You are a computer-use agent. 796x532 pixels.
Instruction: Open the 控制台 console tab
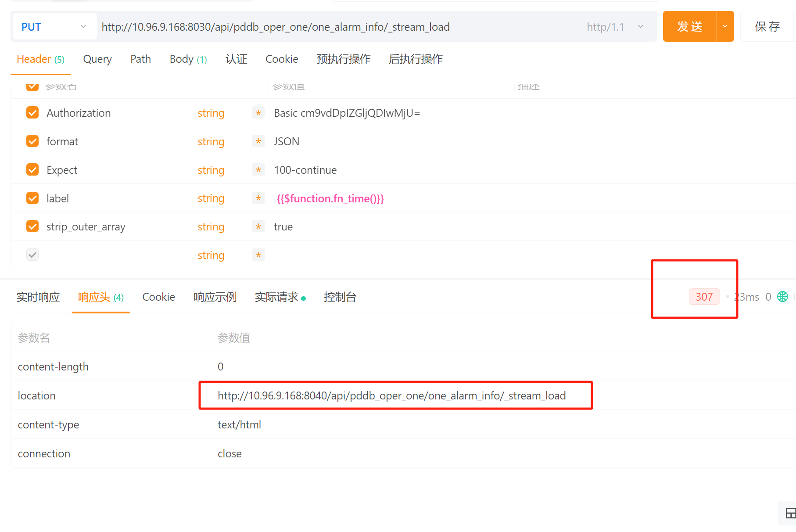(340, 297)
